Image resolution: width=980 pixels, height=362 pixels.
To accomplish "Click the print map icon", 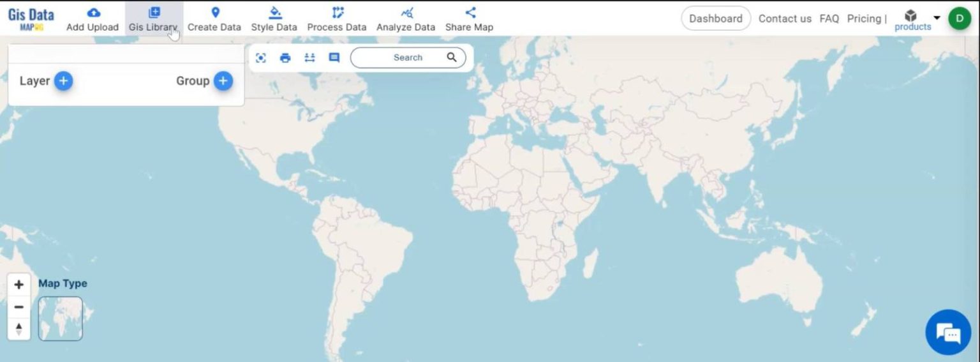I will pos(285,58).
